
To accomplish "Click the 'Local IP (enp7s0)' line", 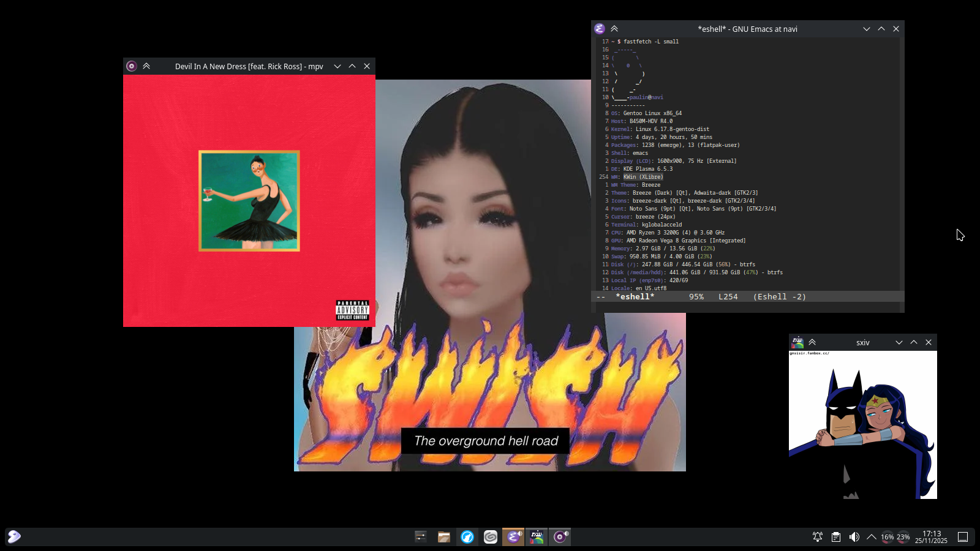I will coord(649,280).
